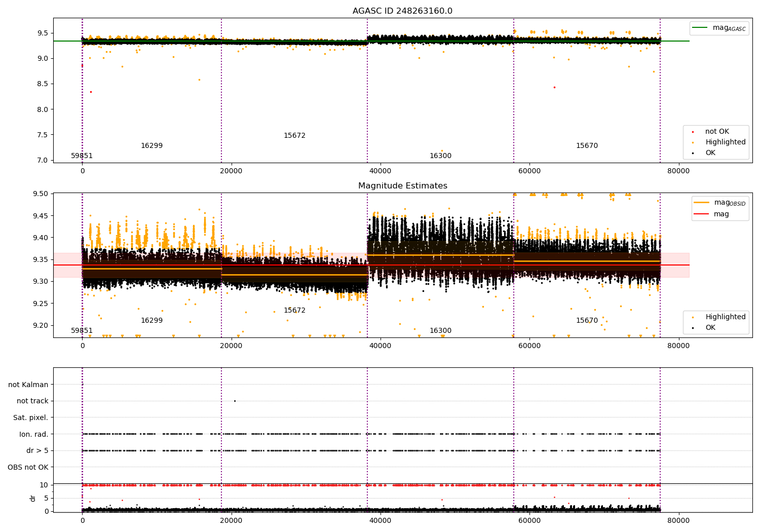The height and width of the screenshot is (532, 760).
Task: Click OBSID label 15672 in top plot
Action: (x=294, y=136)
